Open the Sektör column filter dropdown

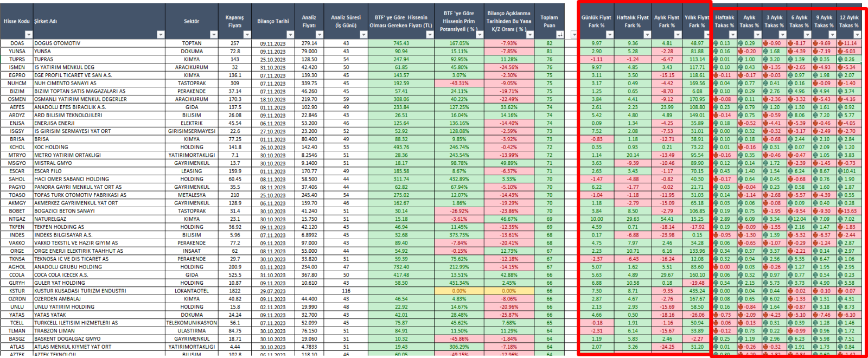click(x=213, y=35)
